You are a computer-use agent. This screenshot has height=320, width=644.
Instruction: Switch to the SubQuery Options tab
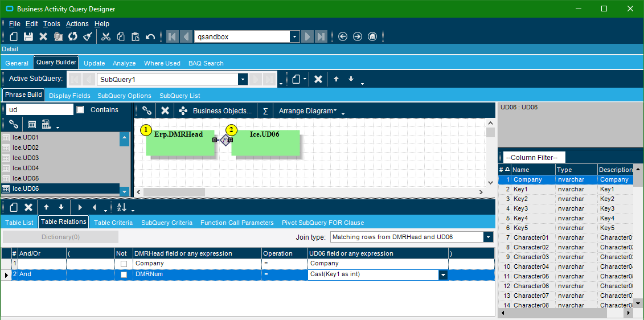[125, 96]
